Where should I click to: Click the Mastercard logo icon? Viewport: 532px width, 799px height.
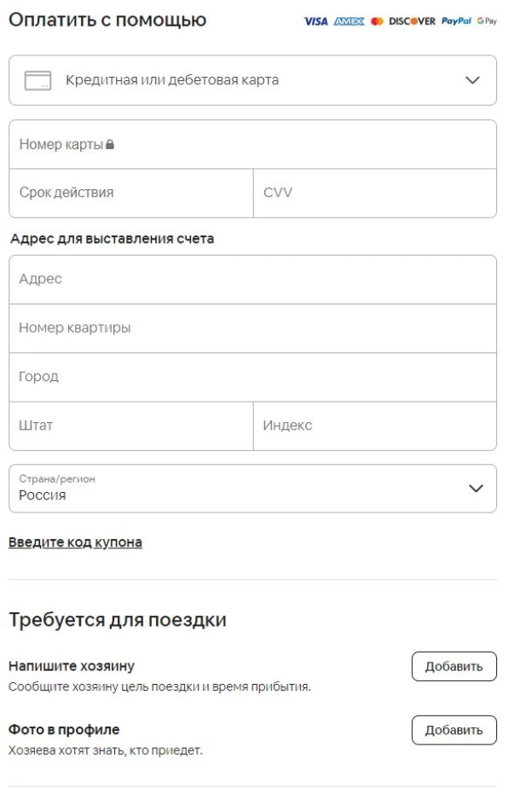pos(377,21)
